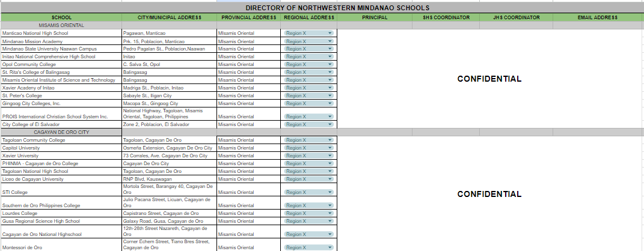This screenshot has height=251, width=644.
Task: Click the Mortola Street, Barangay 40 address
Action: (169, 190)
